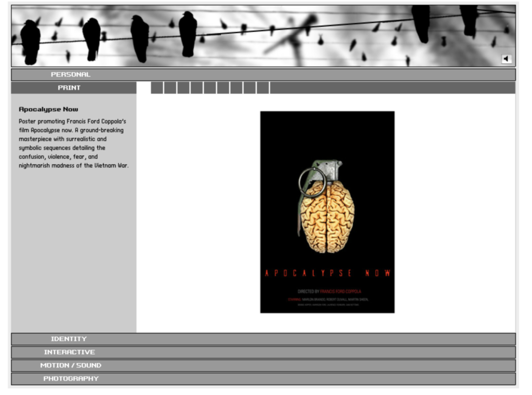Select the ninth print thumbnail square

coord(263,88)
